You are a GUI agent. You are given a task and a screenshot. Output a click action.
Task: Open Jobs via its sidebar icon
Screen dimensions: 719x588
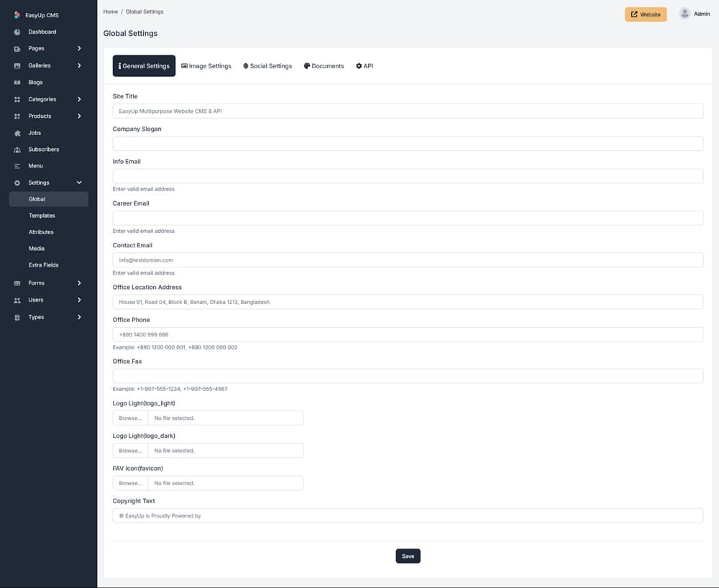click(x=17, y=133)
